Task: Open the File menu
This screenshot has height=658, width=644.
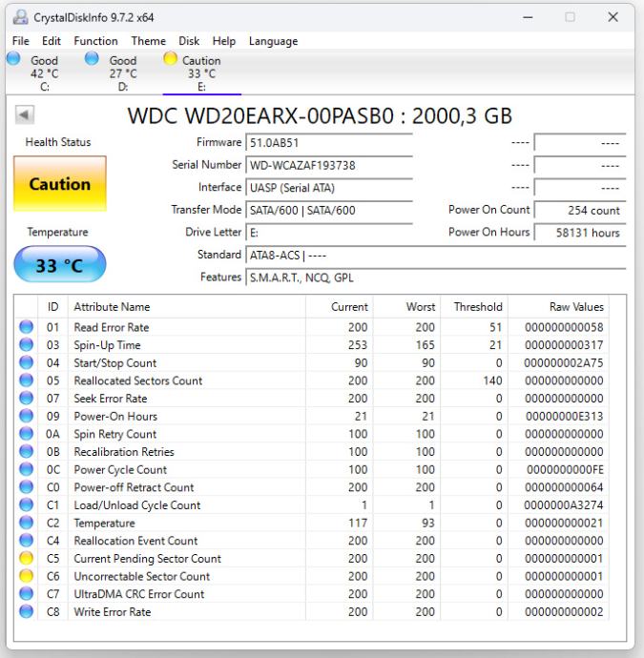Action: 21,41
